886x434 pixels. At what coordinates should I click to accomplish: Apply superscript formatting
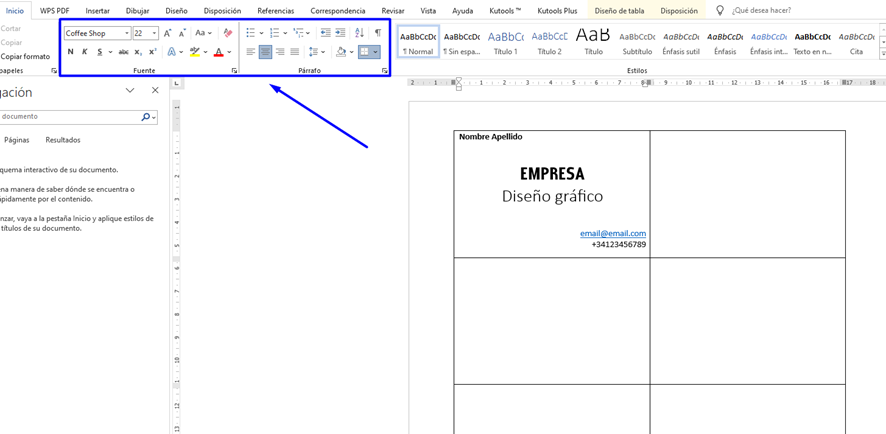[152, 52]
